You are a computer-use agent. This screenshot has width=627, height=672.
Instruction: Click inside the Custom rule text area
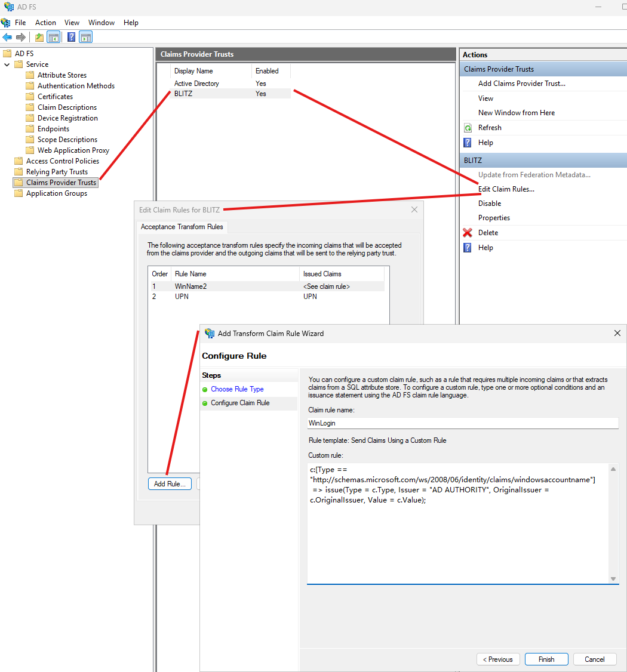coord(457,523)
